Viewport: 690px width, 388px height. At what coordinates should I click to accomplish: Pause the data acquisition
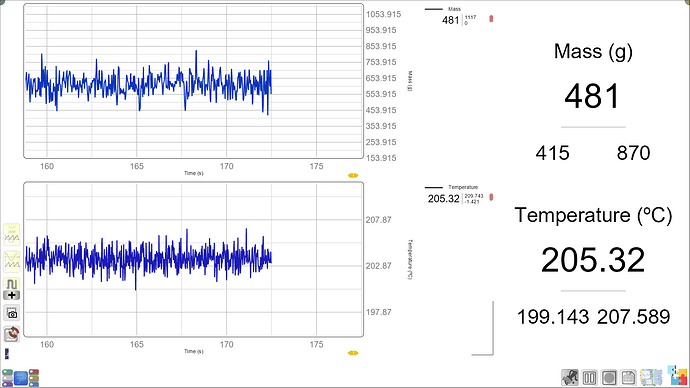tap(590, 377)
